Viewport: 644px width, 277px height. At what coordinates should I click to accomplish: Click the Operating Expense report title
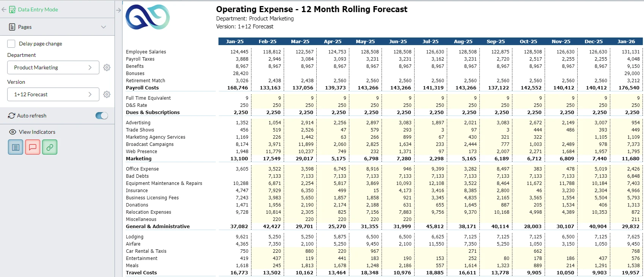312,9
